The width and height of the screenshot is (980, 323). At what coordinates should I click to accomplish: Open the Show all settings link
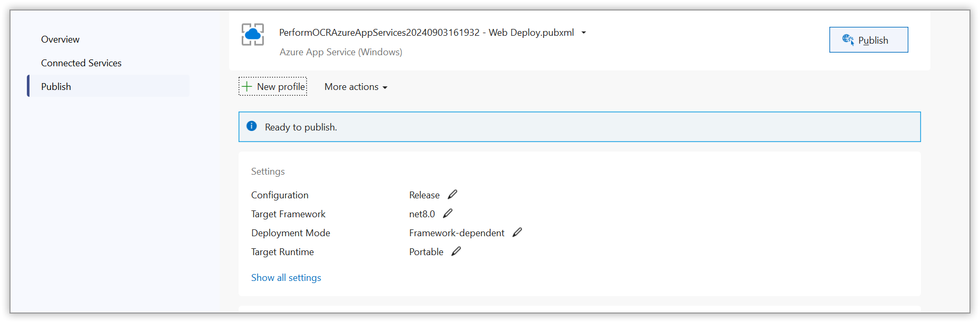pyautogui.click(x=286, y=278)
